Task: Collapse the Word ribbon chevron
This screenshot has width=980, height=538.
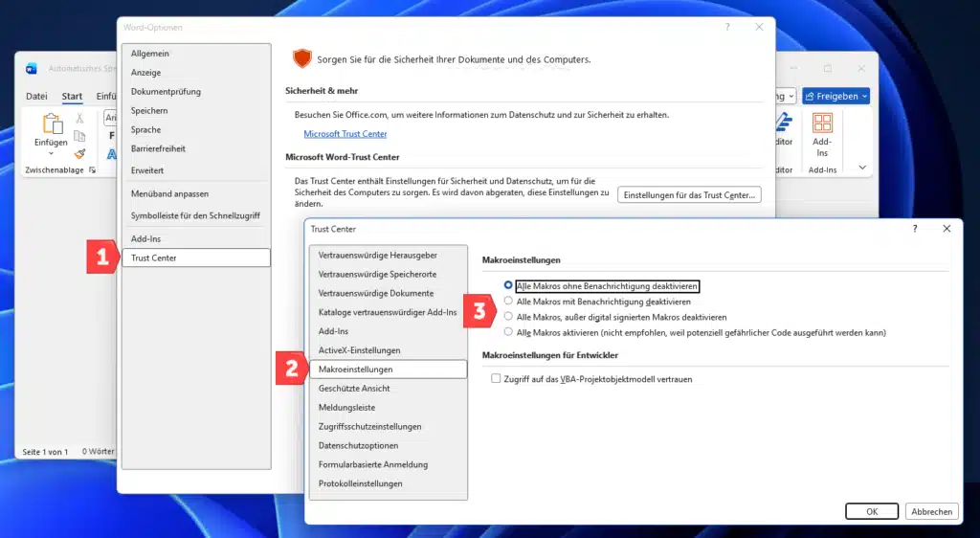Action: point(862,168)
